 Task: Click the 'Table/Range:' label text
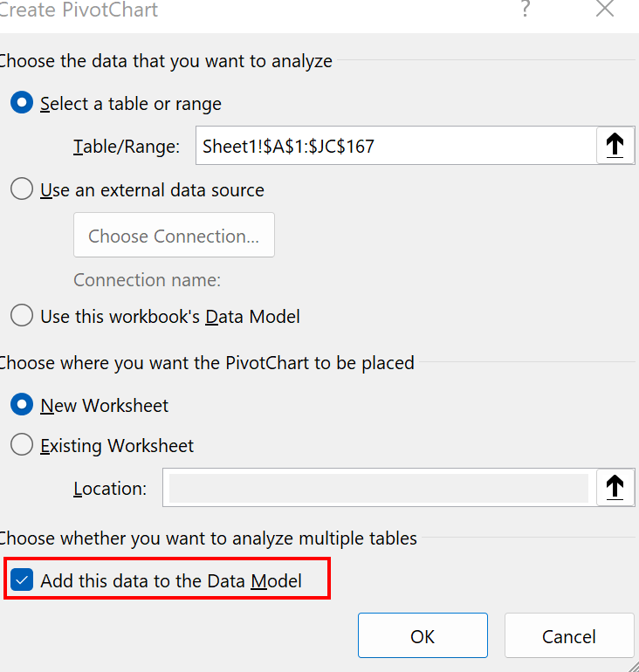(x=127, y=147)
